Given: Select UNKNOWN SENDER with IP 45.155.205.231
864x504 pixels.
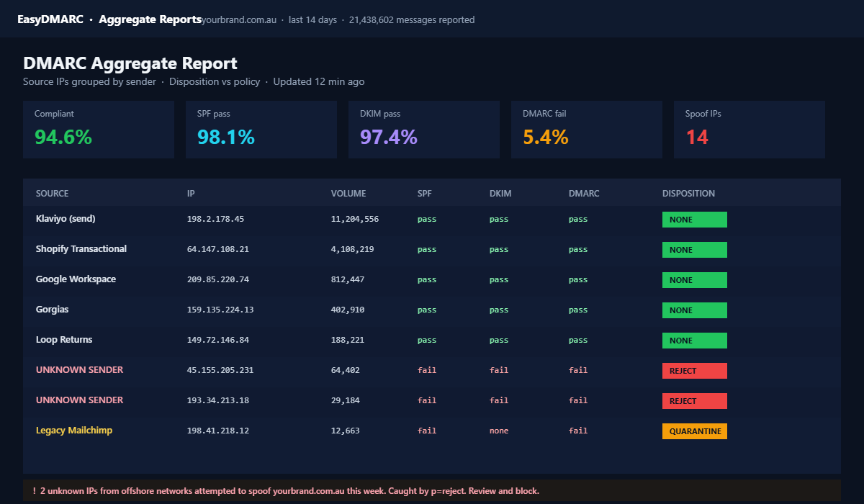Looking at the screenshot, I should [x=79, y=370].
